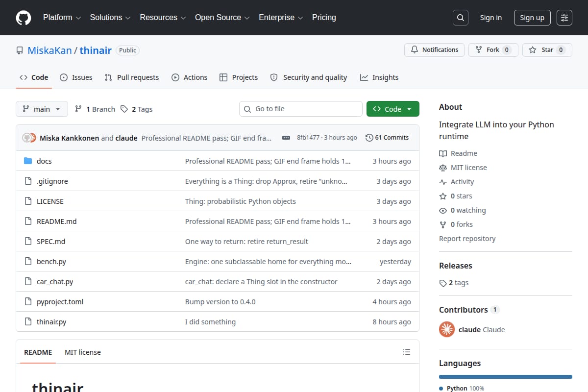The width and height of the screenshot is (588, 392).
Task: Switch to the Pull requests tab
Action: point(132,77)
